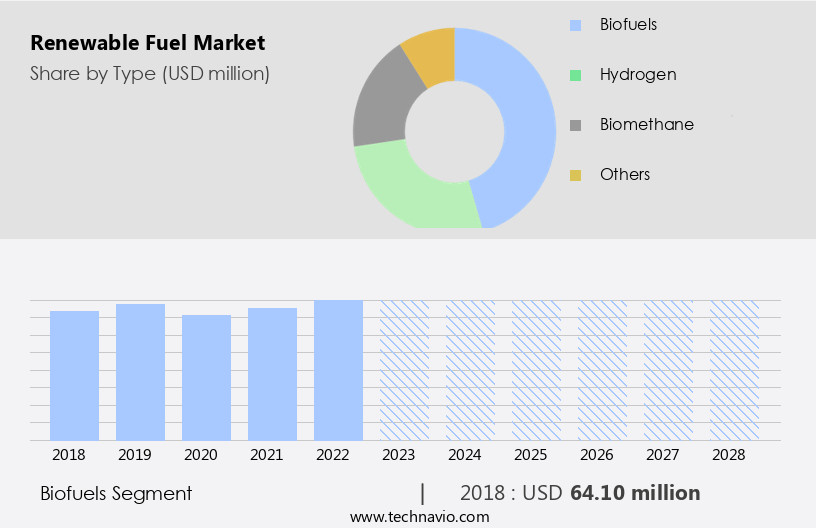The width and height of the screenshot is (816, 528).
Task: Click the blue Biofuels legend swatch
Action: pyautogui.click(x=575, y=24)
